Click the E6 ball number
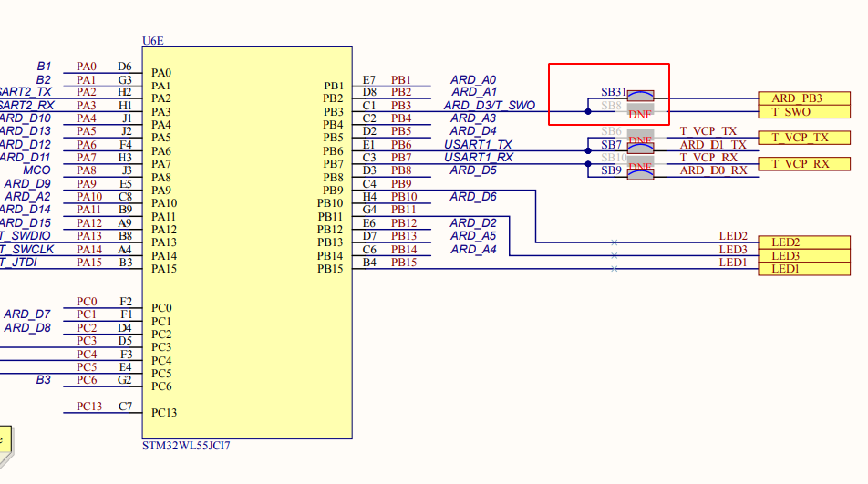 click(x=368, y=223)
